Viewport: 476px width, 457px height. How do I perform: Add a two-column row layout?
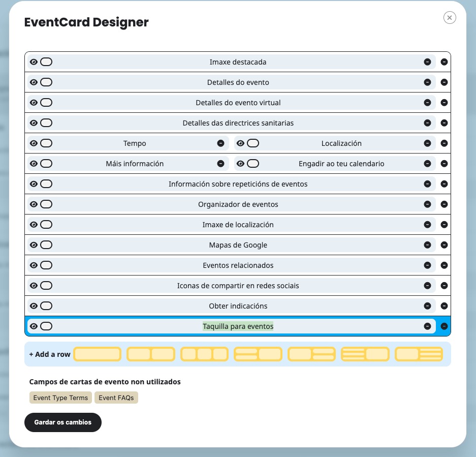pyautogui.click(x=150, y=354)
